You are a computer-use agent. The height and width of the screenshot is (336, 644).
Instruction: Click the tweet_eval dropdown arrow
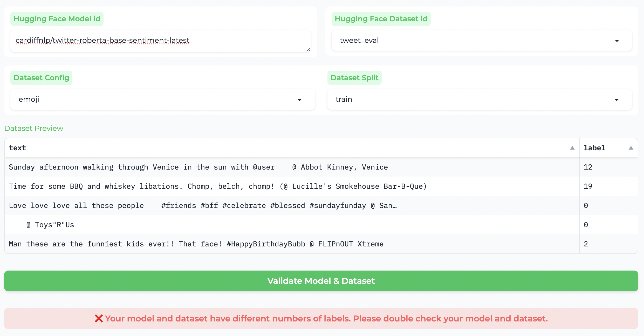617,41
